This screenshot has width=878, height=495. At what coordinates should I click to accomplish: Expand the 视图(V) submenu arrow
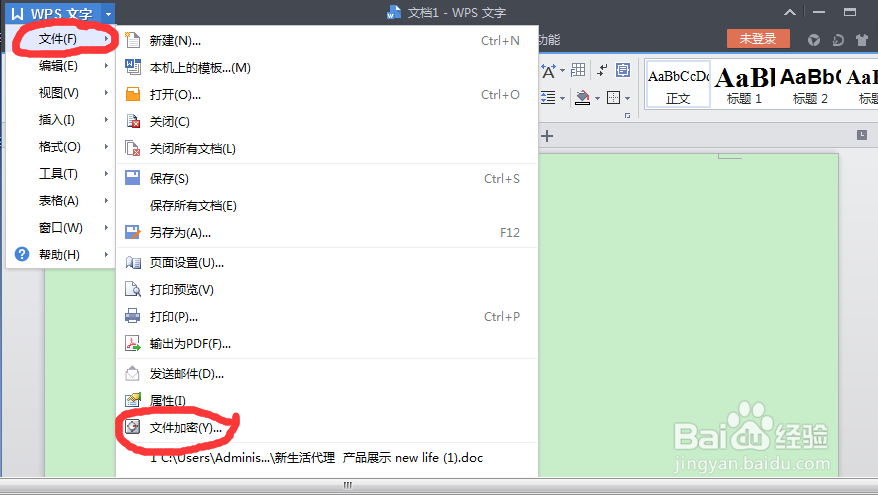(x=106, y=92)
